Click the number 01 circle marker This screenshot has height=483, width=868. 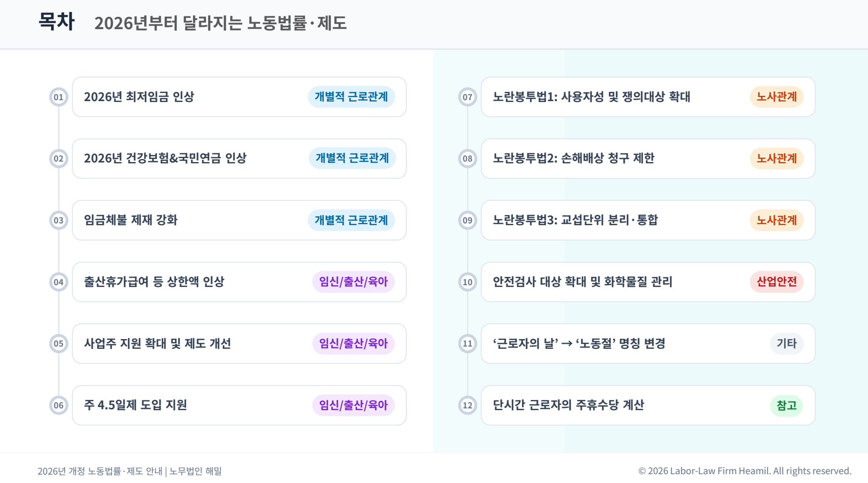point(59,97)
